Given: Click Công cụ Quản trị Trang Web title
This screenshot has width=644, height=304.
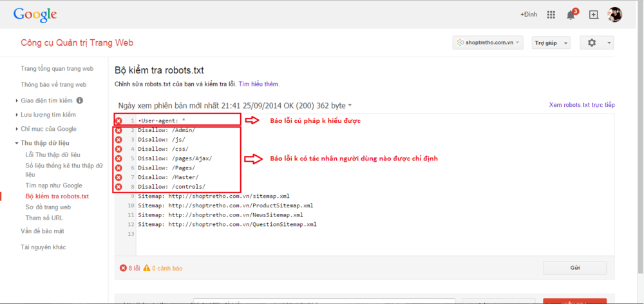Looking at the screenshot, I should tap(77, 43).
